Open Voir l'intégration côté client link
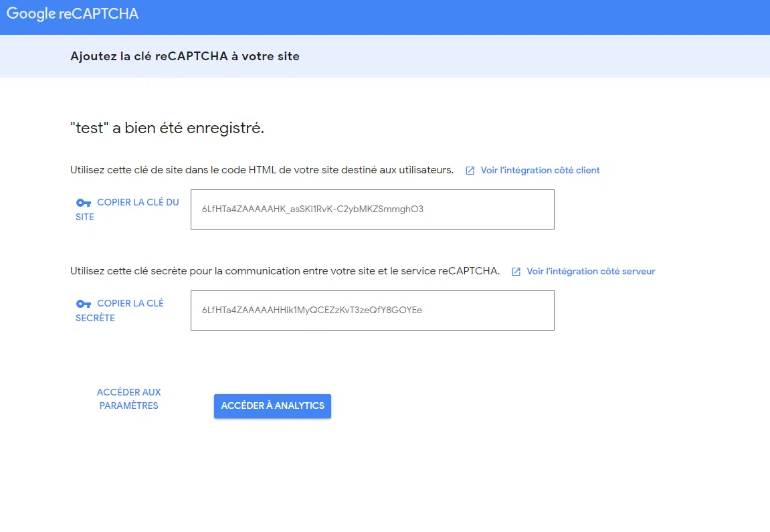The image size is (770, 532). [540, 171]
